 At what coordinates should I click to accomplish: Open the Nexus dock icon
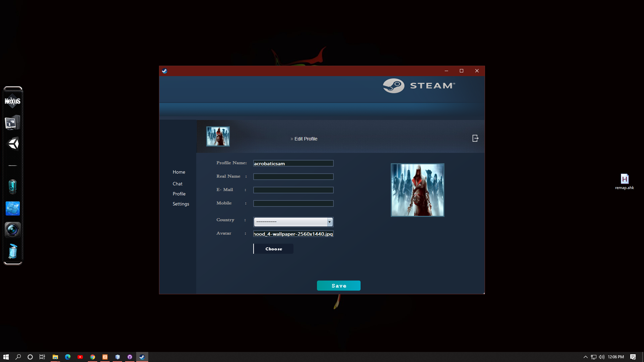pyautogui.click(x=13, y=101)
